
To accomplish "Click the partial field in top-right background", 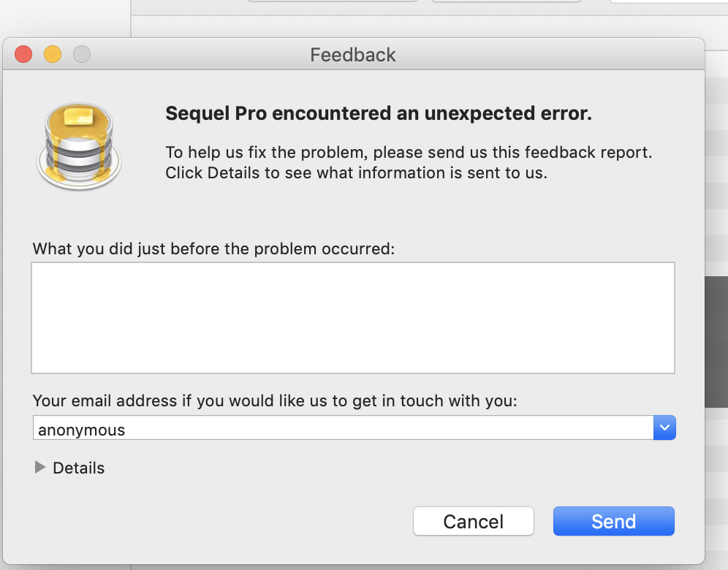I will (668, 1).
